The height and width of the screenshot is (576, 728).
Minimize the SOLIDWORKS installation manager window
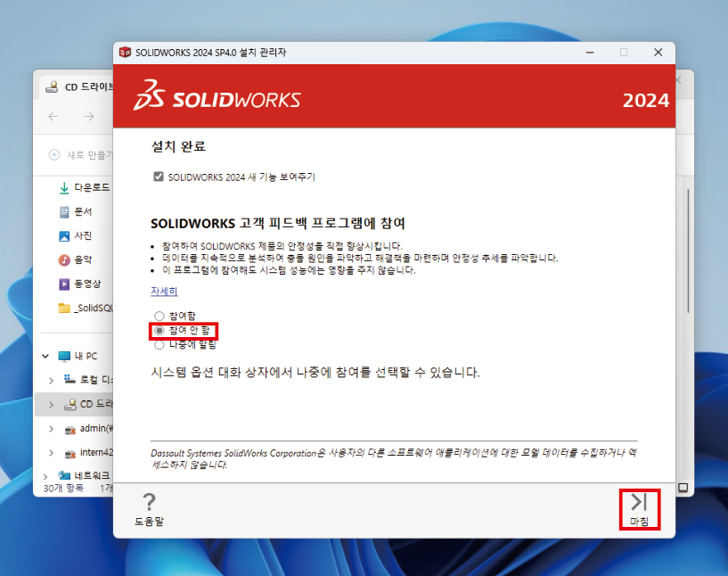click(590, 53)
